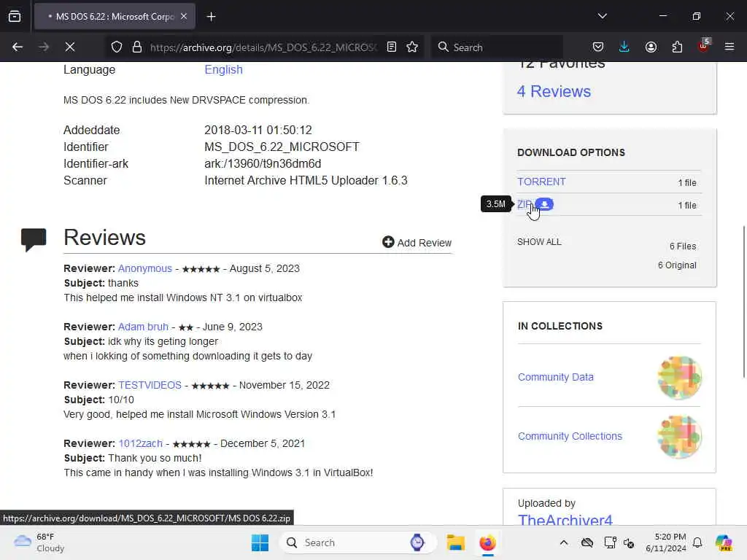Open the uBlock Origin extension icon
Viewport: 747px width, 560px height.
[704, 46]
